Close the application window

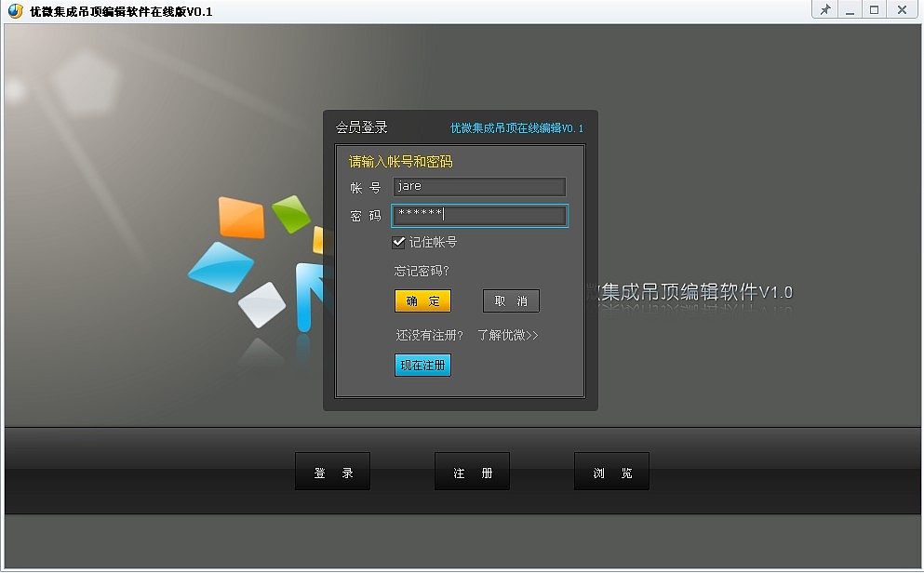[x=902, y=9]
